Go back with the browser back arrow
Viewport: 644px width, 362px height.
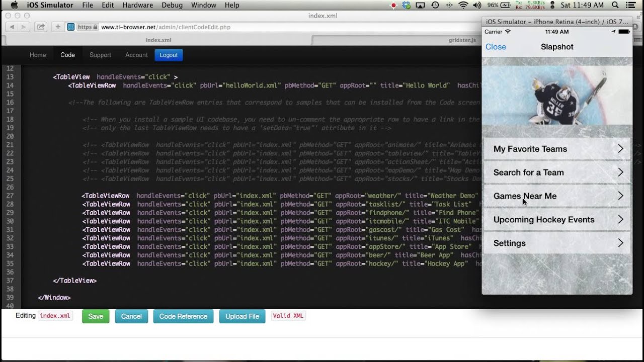(12, 27)
